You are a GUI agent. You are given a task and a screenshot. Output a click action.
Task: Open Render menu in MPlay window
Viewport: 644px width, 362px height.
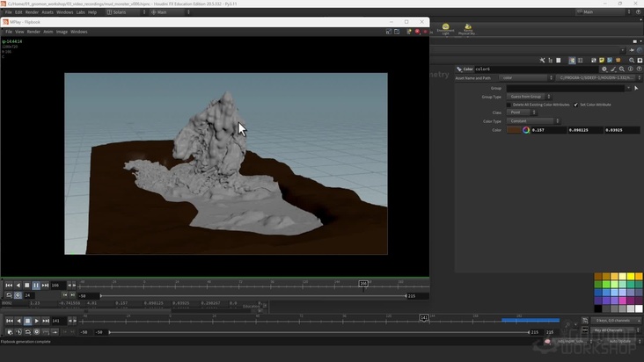tap(33, 32)
